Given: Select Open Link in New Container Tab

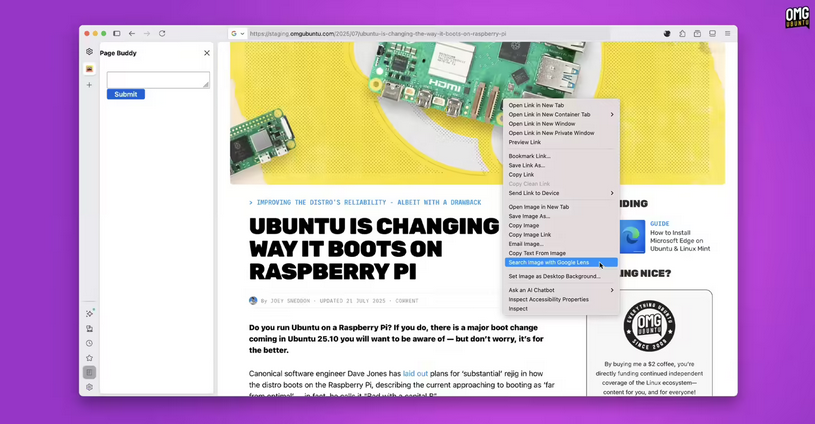Looking at the screenshot, I should pyautogui.click(x=550, y=114).
